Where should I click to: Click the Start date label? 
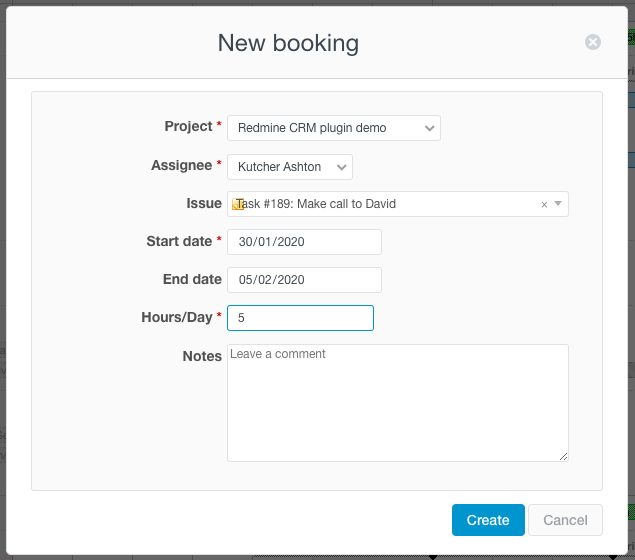(179, 241)
